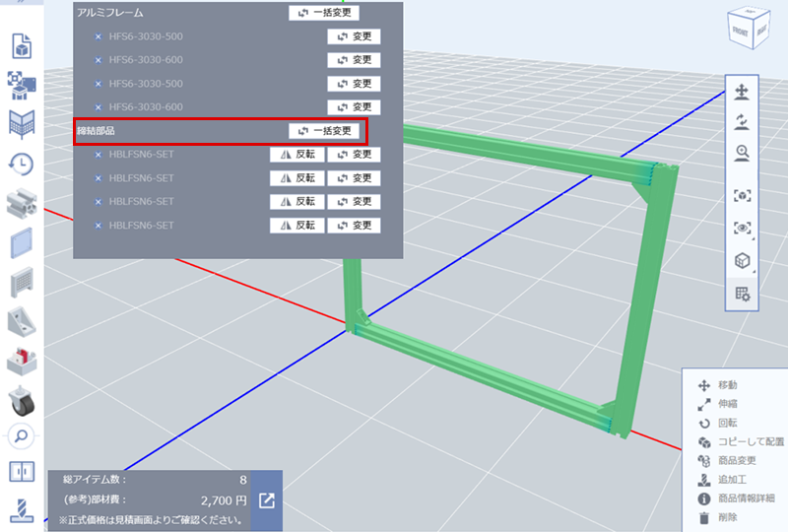The width and height of the screenshot is (788, 532).
Task: Click 反転 for the first HBLFSN6-SET
Action: click(x=296, y=155)
